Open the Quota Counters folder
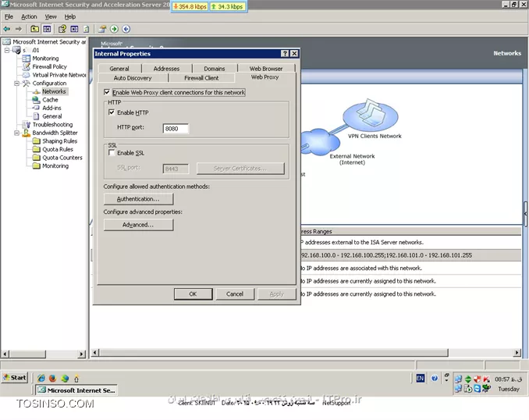The height and width of the screenshot is (420, 529). (x=62, y=158)
